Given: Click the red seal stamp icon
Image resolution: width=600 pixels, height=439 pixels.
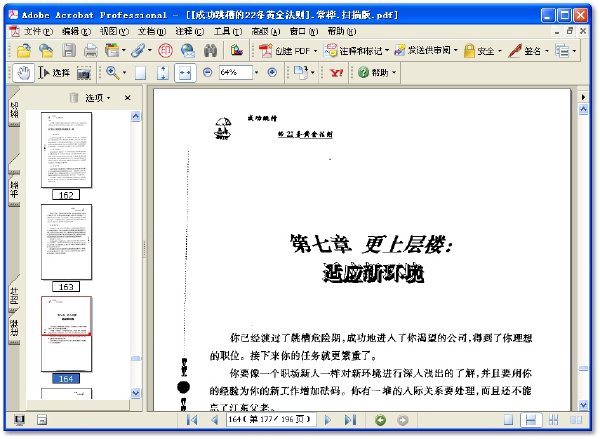Looking at the screenshot, I should tap(165, 51).
